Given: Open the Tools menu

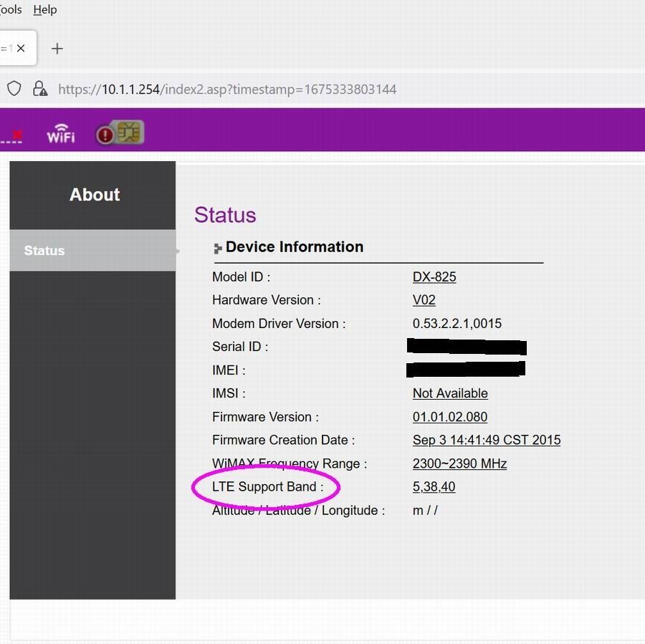Looking at the screenshot, I should 10,9.
